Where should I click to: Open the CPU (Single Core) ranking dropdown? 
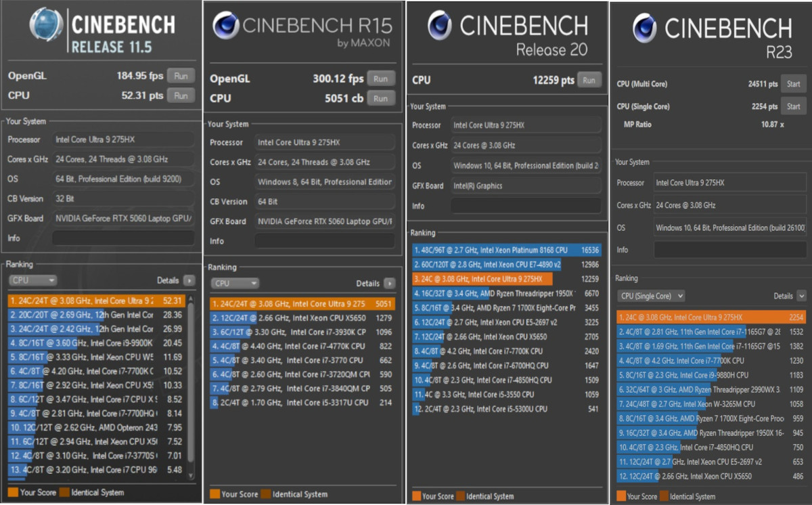(650, 296)
